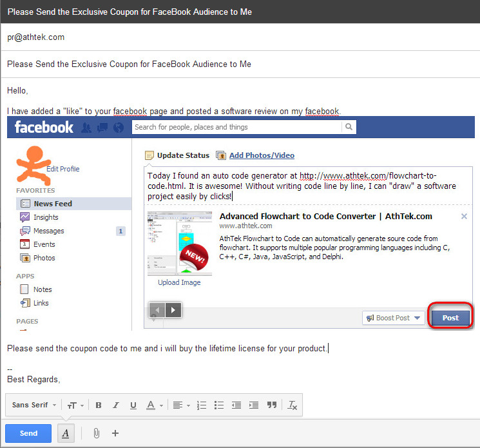
Task: Toggle formatting options button
Action: tap(66, 433)
